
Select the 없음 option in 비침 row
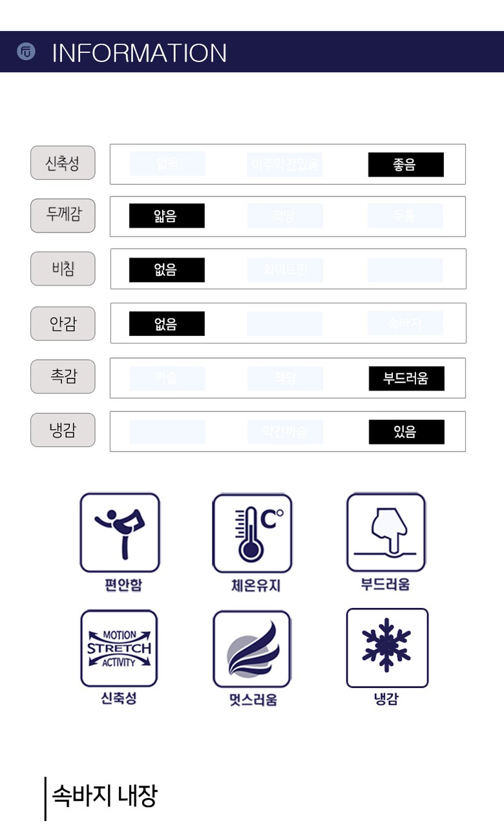pyautogui.click(x=167, y=270)
